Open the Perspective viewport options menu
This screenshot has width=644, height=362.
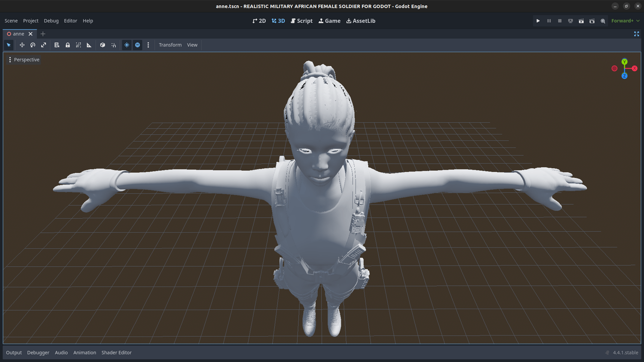(x=24, y=60)
